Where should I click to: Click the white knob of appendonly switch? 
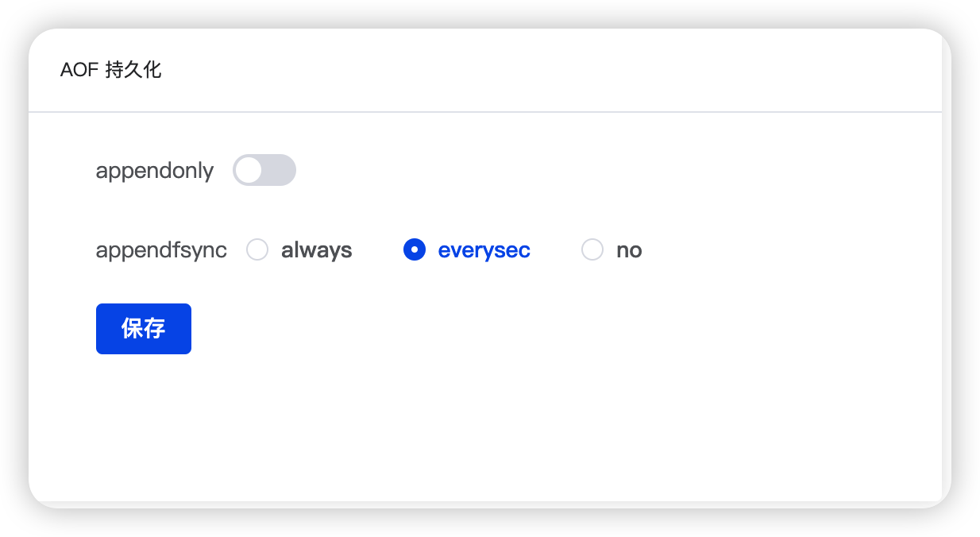[249, 170]
